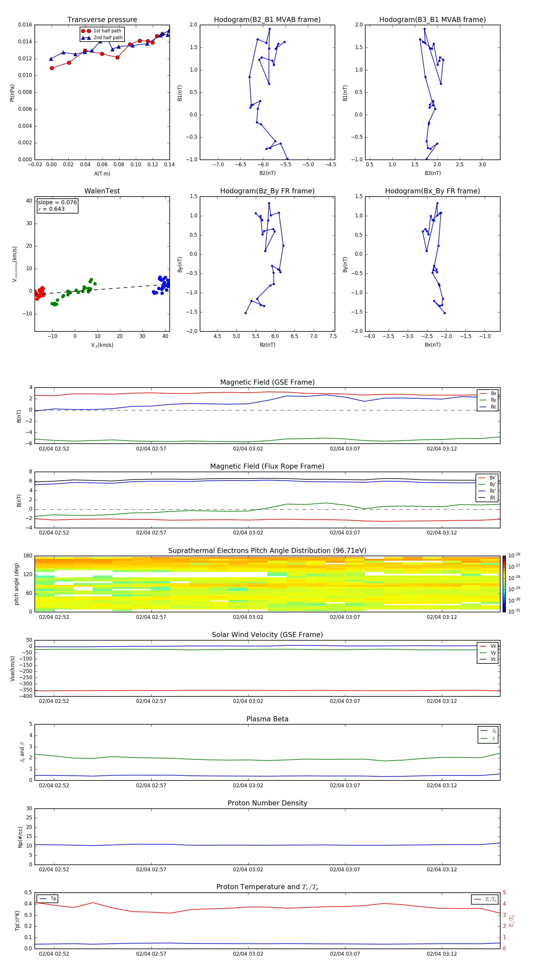Click "02/04 03:07" tick under Solar Wind Velocity plot
This screenshot has width=535, height=980.
click(345, 701)
